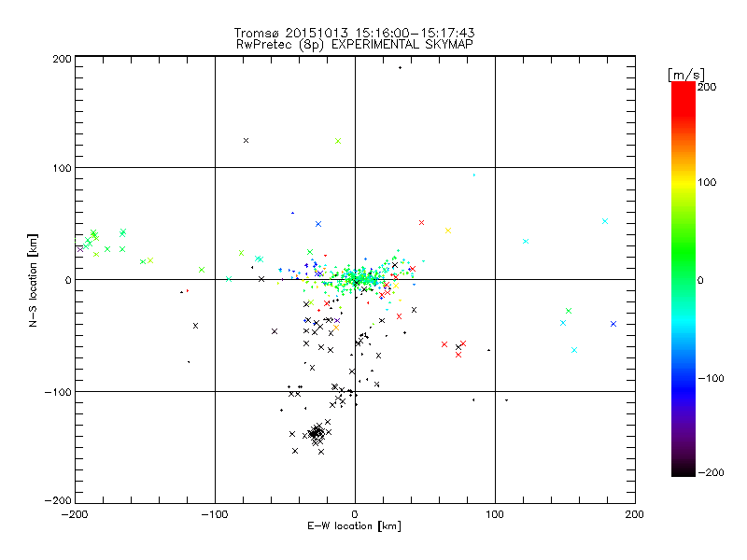
Task: Click the x-axis tick label '-100'
Action: pyautogui.click(x=215, y=514)
